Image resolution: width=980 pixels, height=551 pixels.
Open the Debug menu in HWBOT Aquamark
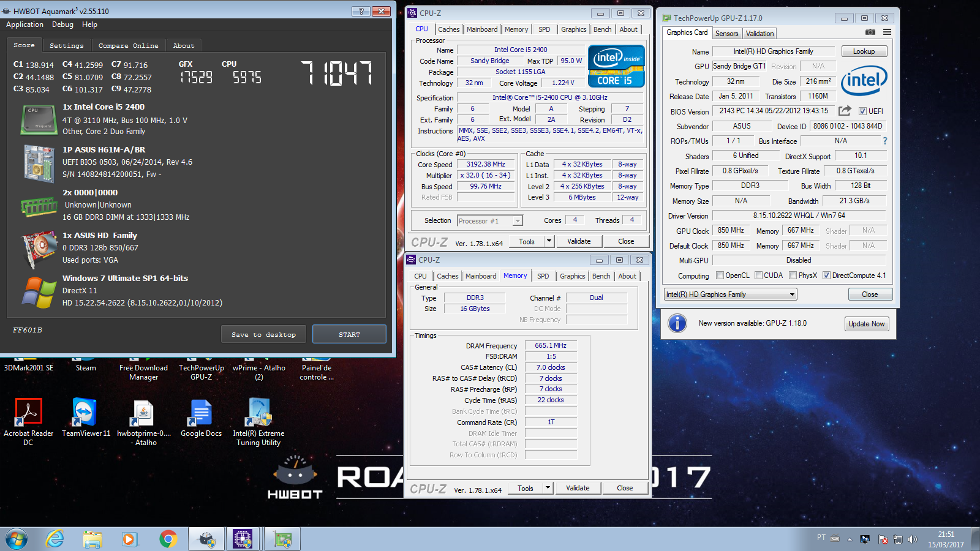tap(62, 24)
